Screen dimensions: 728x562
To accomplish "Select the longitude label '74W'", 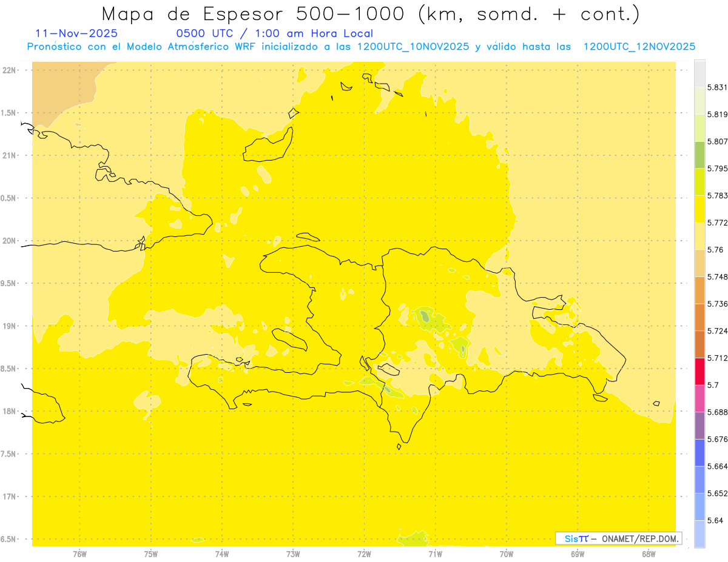I will pos(222,554).
